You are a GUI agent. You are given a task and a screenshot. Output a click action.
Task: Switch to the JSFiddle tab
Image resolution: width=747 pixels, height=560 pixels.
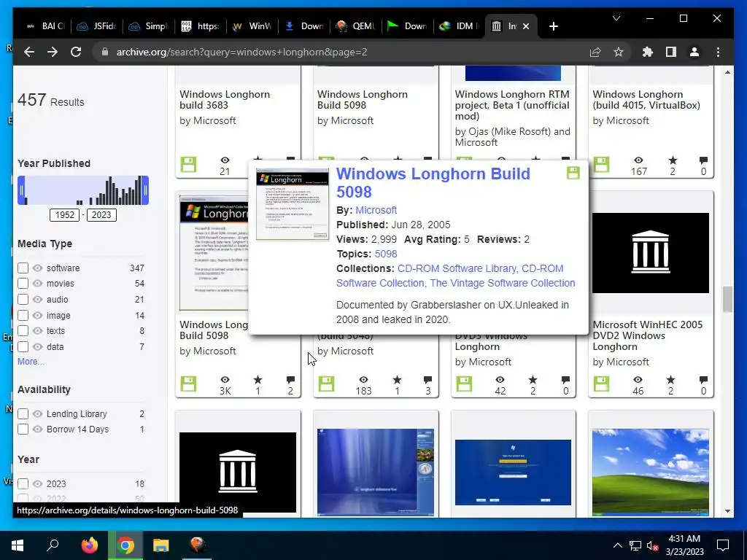[97, 26]
